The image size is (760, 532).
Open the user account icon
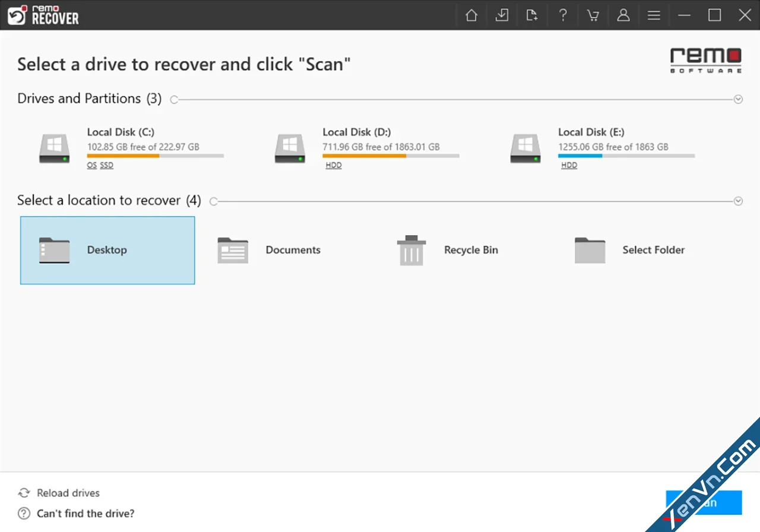(x=623, y=15)
